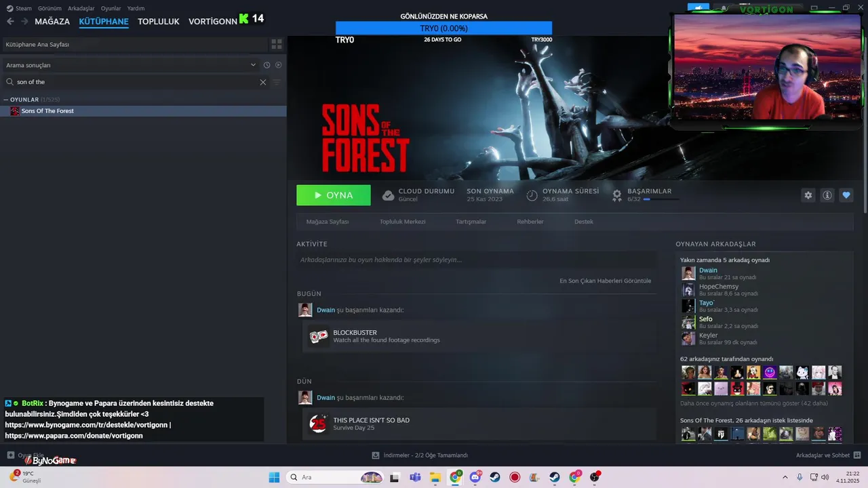Open Windows Start menu
Viewport: 868px width, 488px height.
pos(274,477)
